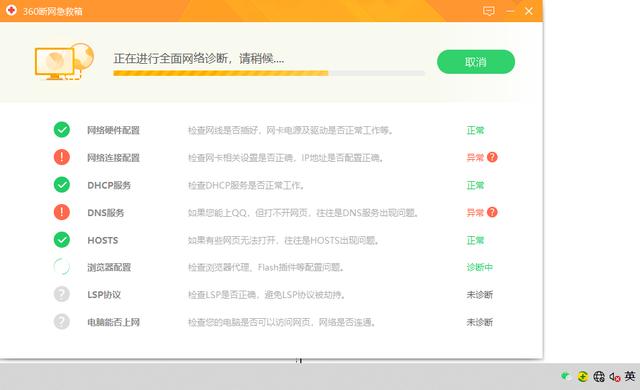Click description 检查浏览器代理
The width and height of the screenshot is (640, 390).
(x=266, y=267)
